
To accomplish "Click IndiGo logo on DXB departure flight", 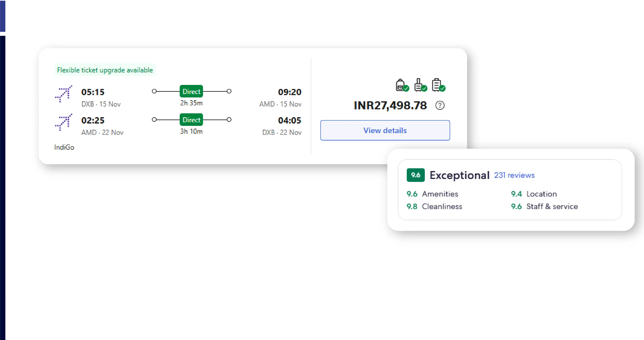I will coord(64,94).
